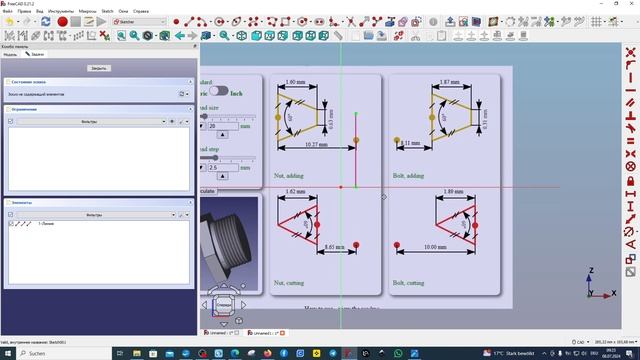Select the Create line tool
640x360 pixels.
[x=189, y=22]
